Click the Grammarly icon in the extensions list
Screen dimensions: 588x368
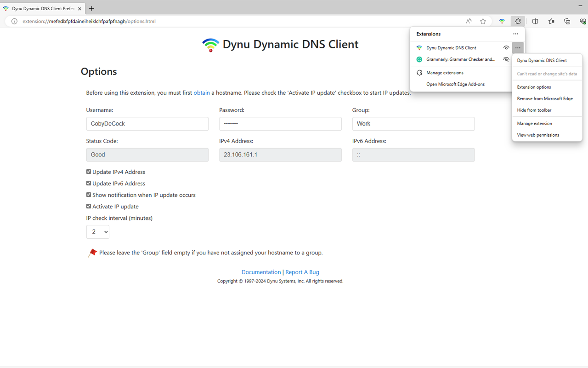pos(419,59)
